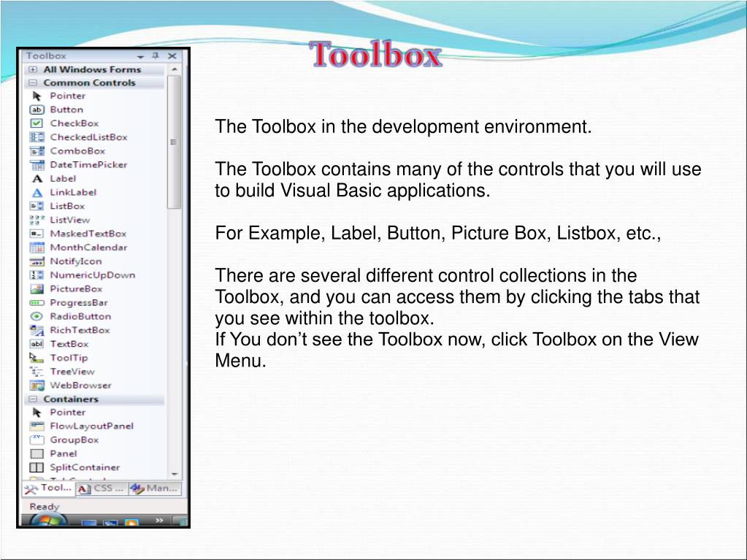
Task: Open the Windows Start orb
Action: click(47, 520)
